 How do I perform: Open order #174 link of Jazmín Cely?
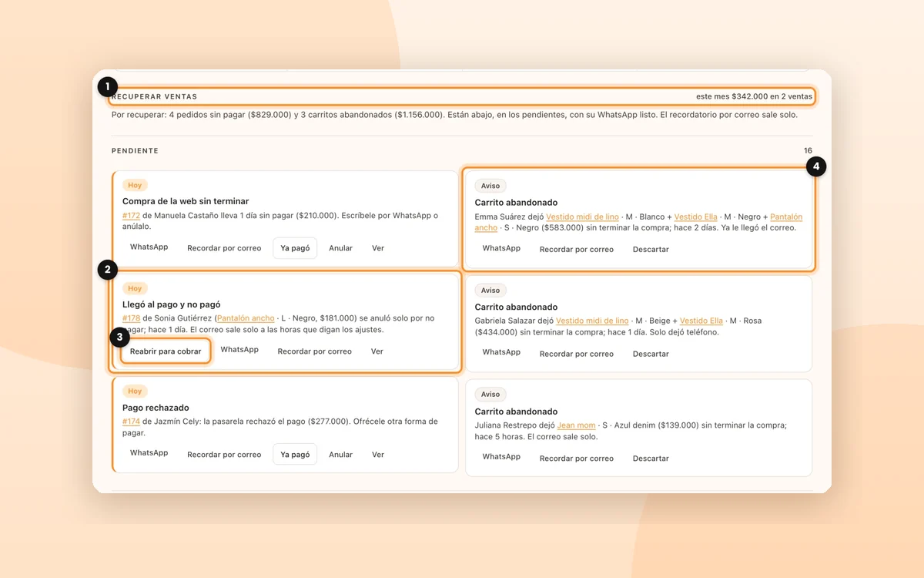pos(131,422)
